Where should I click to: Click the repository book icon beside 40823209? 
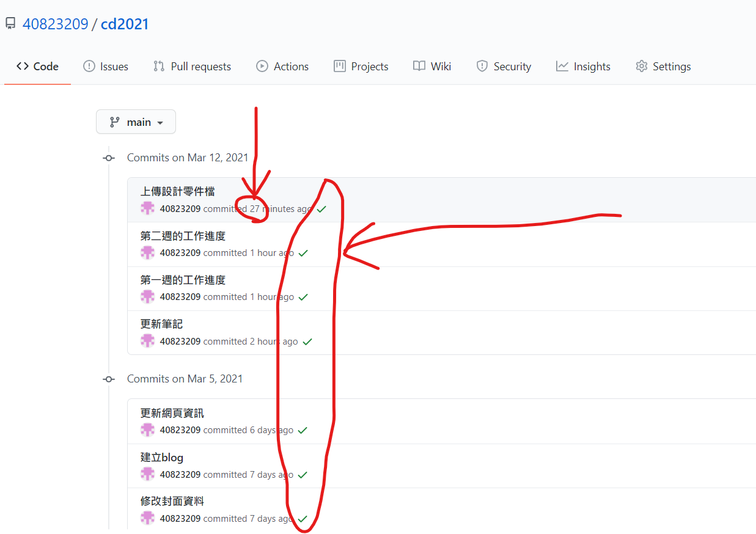10,24
